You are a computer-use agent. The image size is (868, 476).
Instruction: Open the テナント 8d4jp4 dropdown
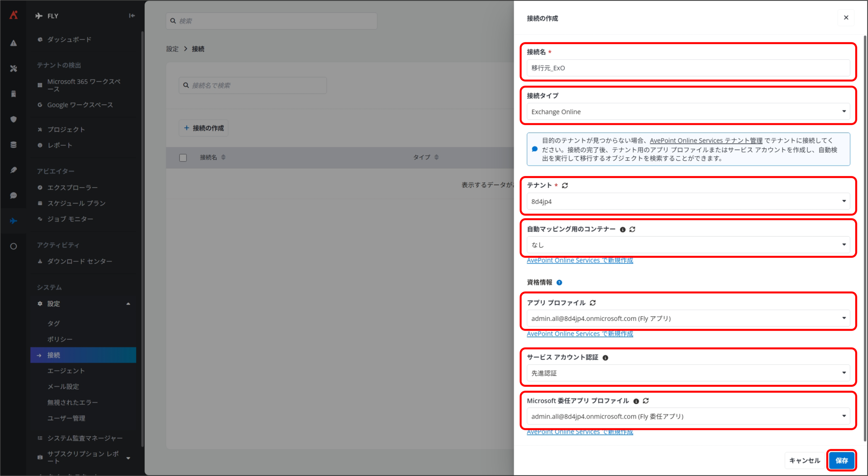pyautogui.click(x=688, y=201)
